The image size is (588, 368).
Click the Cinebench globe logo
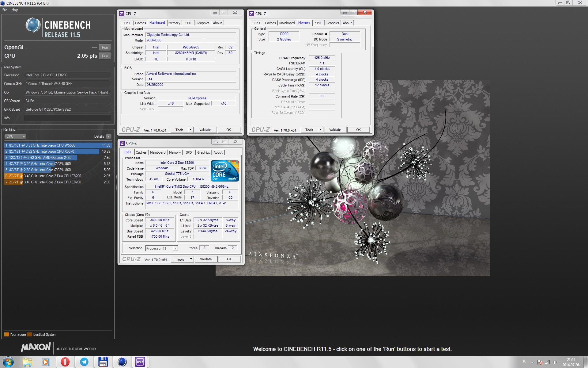coord(33,25)
